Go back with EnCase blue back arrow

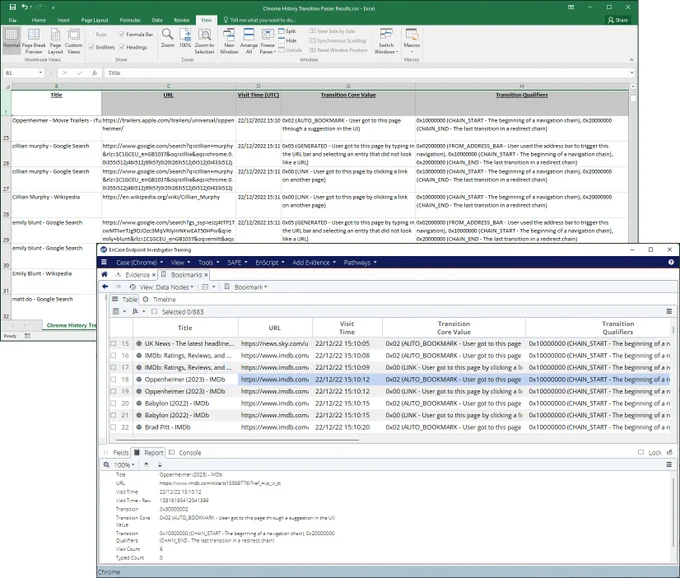tap(105, 287)
